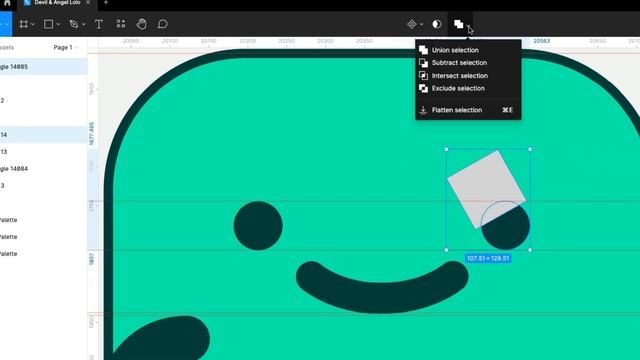This screenshot has height=360, width=640.
Task: Select the layer row labeled 13
Action: pyautogui.click(x=43, y=152)
